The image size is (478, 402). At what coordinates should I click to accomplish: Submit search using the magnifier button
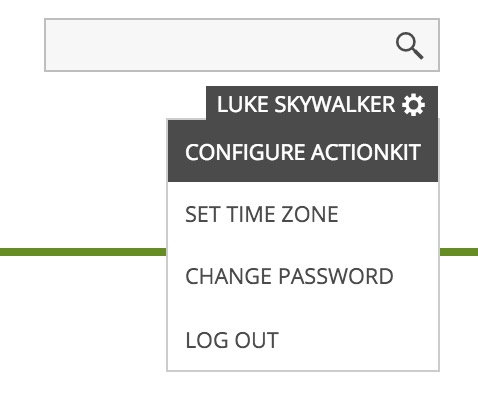click(409, 46)
